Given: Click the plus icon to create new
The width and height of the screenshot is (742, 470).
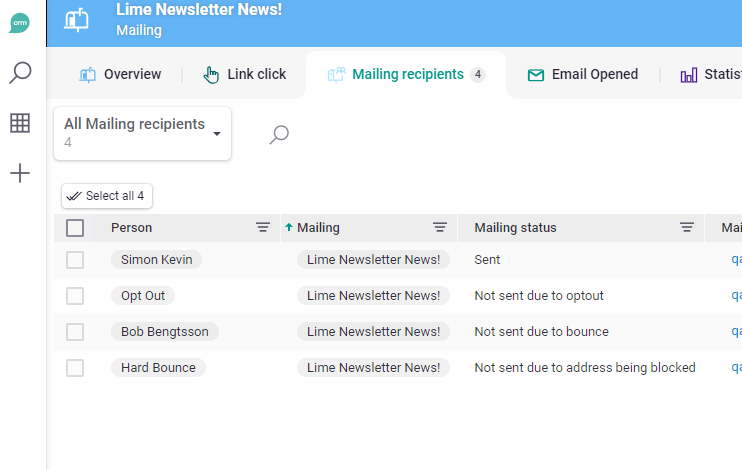Looking at the screenshot, I should coord(20,174).
